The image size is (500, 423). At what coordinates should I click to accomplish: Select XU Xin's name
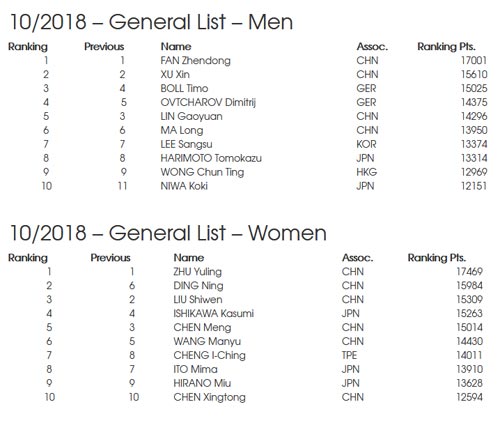pos(175,75)
